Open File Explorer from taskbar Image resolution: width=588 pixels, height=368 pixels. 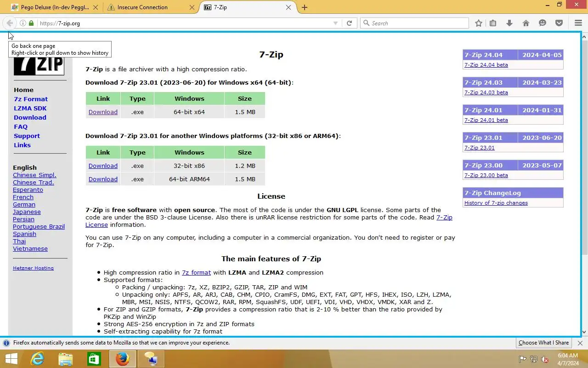pos(66,359)
